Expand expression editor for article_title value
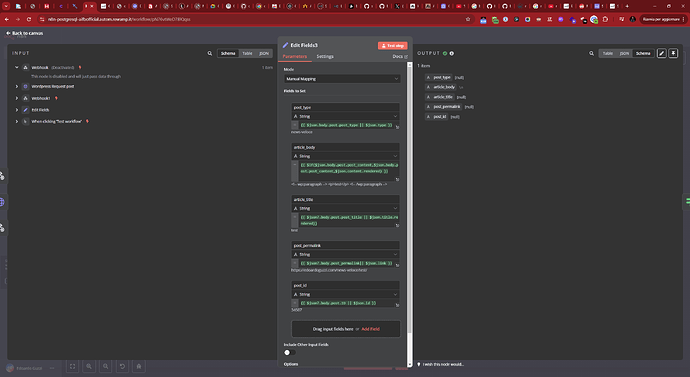 click(397, 225)
